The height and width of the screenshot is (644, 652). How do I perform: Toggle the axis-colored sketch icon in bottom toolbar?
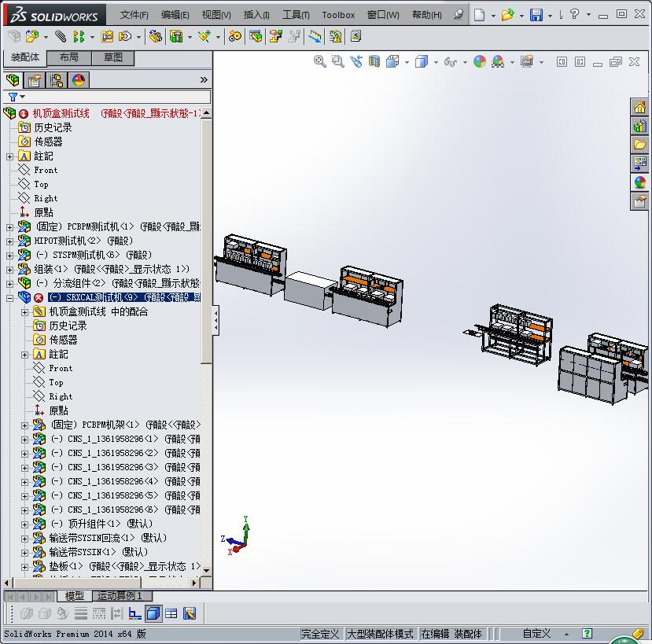[134, 613]
